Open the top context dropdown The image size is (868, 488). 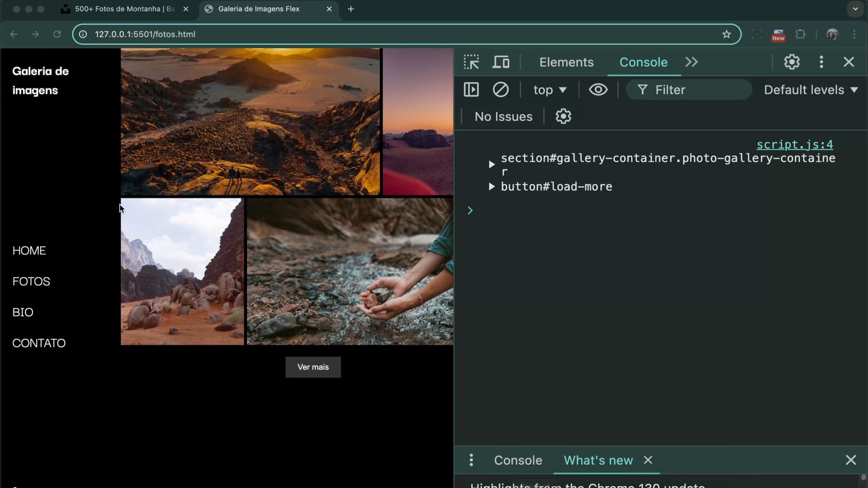pos(549,90)
